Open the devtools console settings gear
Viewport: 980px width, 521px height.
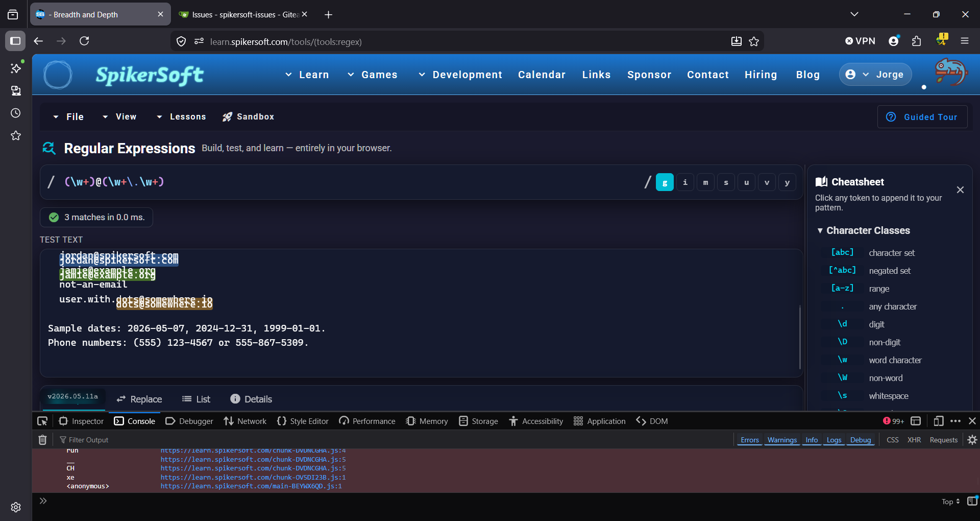pyautogui.click(x=972, y=440)
